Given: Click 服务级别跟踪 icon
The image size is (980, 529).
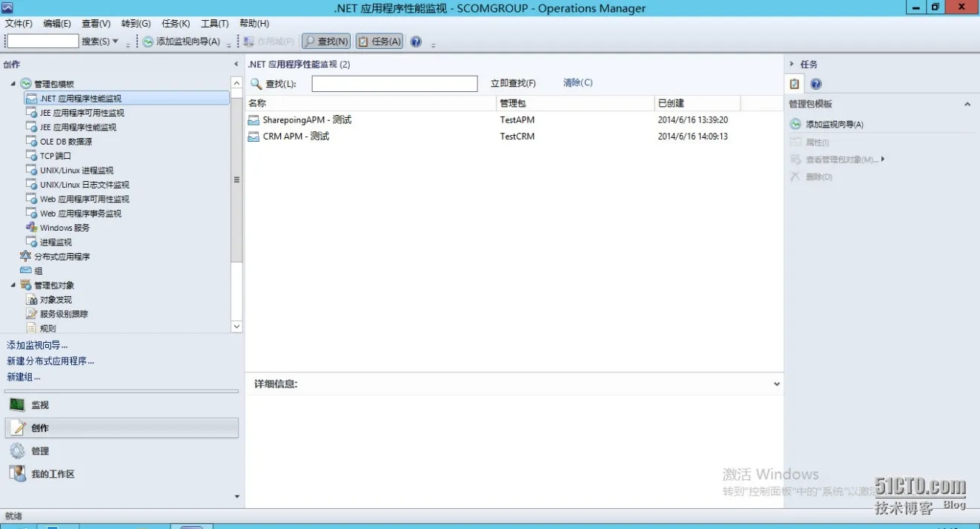Looking at the screenshot, I should coord(32,314).
